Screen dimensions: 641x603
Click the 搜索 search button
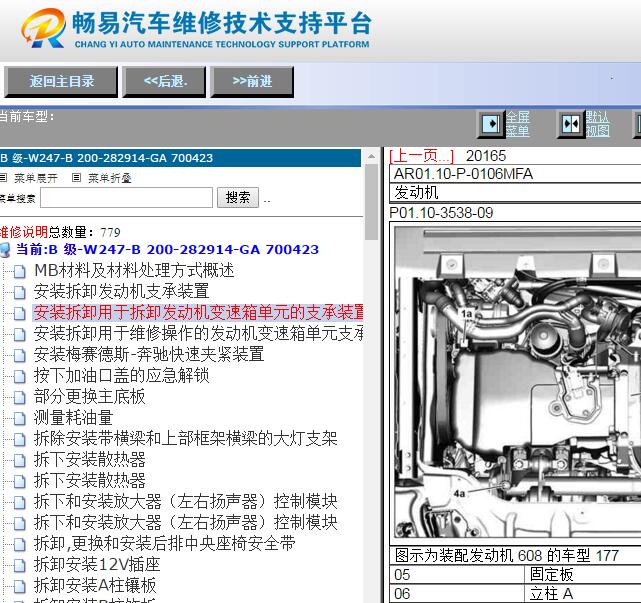click(238, 198)
